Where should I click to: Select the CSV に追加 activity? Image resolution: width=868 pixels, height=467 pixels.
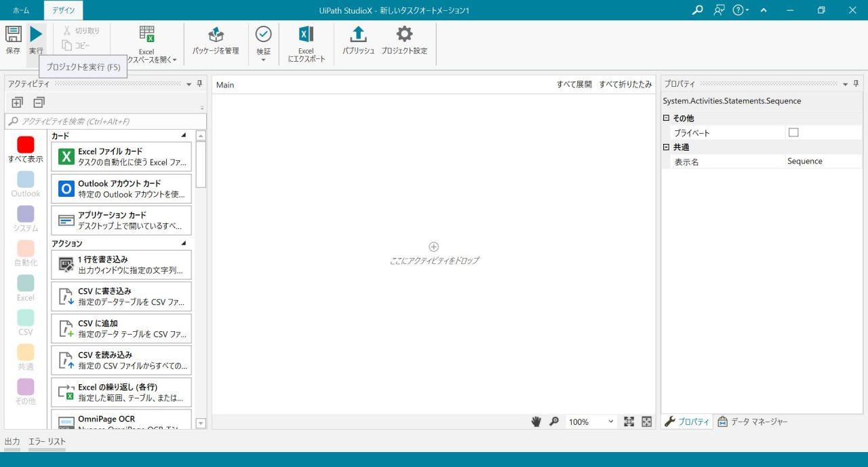[x=121, y=329]
